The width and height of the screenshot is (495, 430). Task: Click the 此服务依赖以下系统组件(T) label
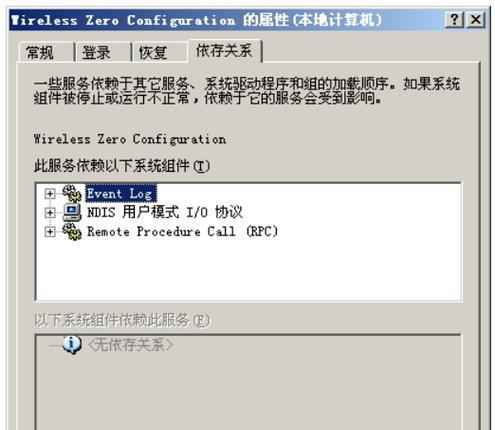(x=122, y=165)
